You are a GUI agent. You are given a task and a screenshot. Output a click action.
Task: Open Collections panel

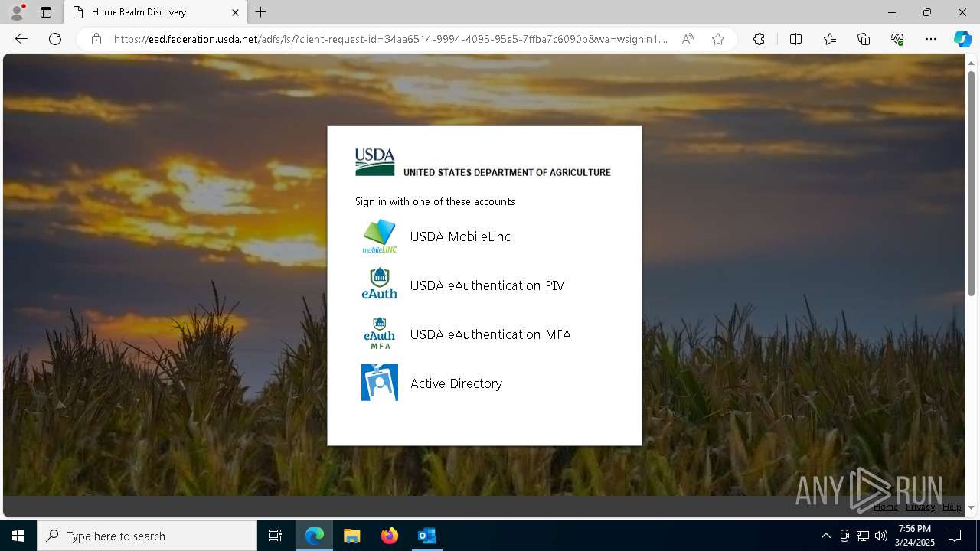point(864,39)
